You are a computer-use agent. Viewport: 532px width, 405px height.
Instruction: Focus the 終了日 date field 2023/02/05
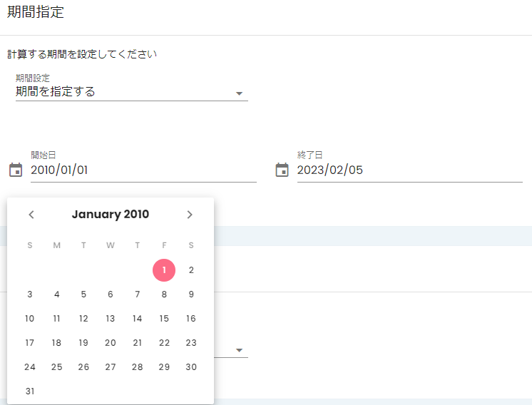410,170
